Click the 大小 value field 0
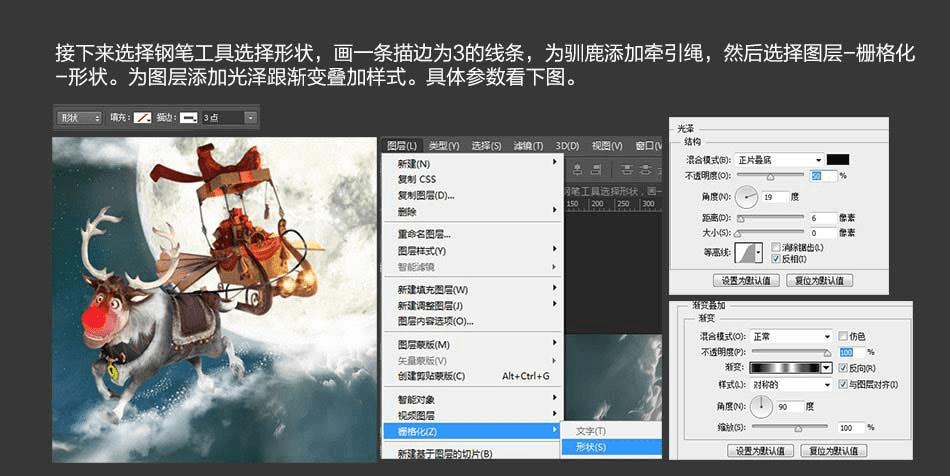Viewport: 950px width, 476px height. 823,233
